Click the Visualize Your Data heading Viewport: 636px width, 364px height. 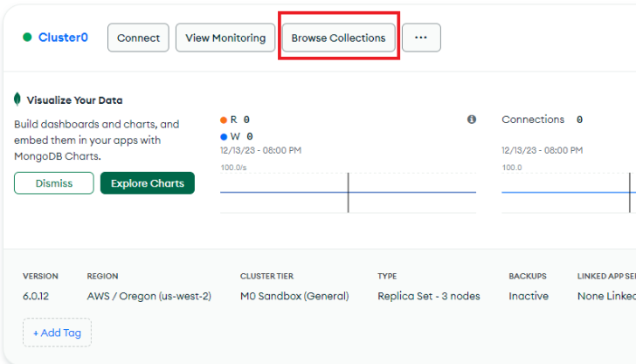click(x=74, y=100)
